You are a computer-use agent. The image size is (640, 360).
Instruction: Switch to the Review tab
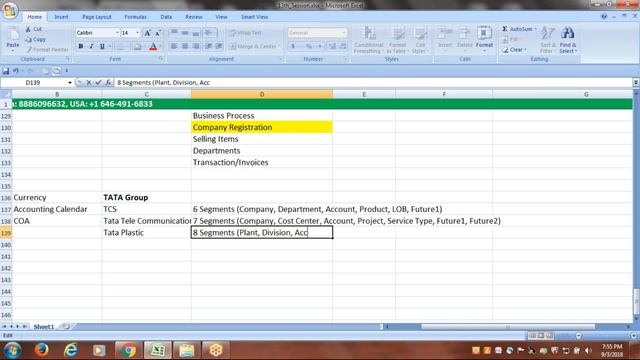[x=193, y=17]
